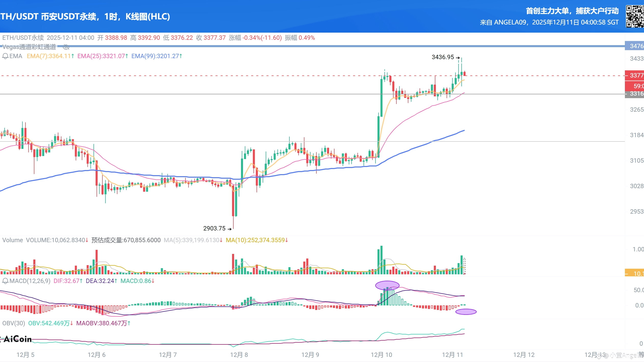Click the upper purple ellipse on MACD peak
Image resolution: width=644 pixels, height=362 pixels.
pyautogui.click(x=387, y=285)
